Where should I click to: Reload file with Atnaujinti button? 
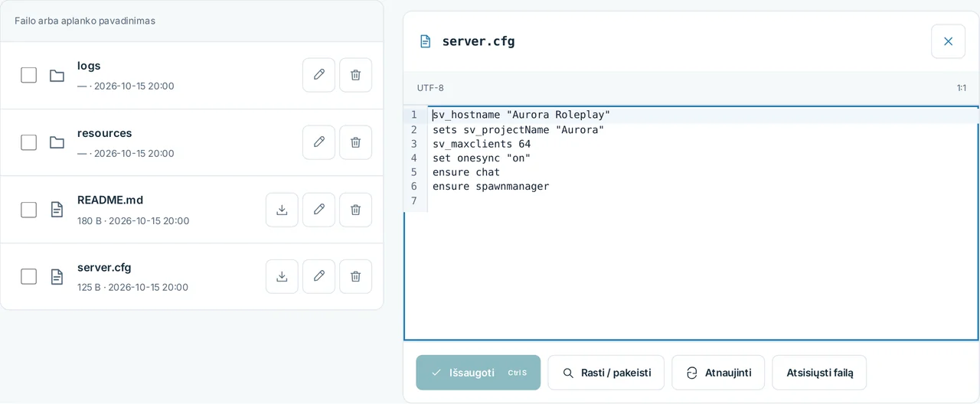tap(718, 373)
